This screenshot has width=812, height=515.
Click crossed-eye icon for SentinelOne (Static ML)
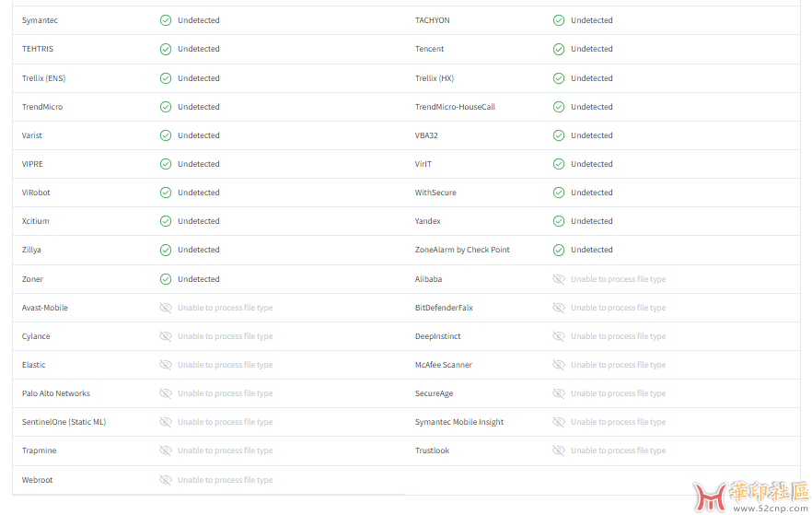coord(165,422)
